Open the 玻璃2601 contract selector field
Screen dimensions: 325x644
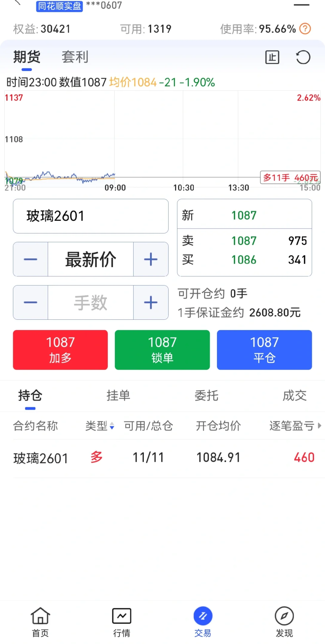[91, 216]
